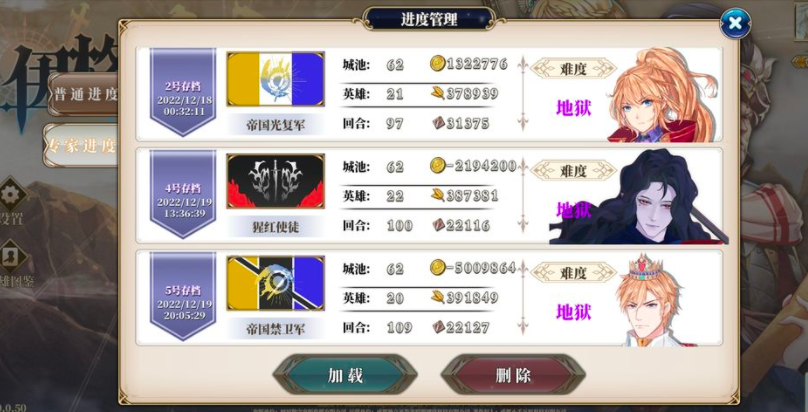Click the 加载 load button
This screenshot has width=808, height=412.
[x=345, y=375]
